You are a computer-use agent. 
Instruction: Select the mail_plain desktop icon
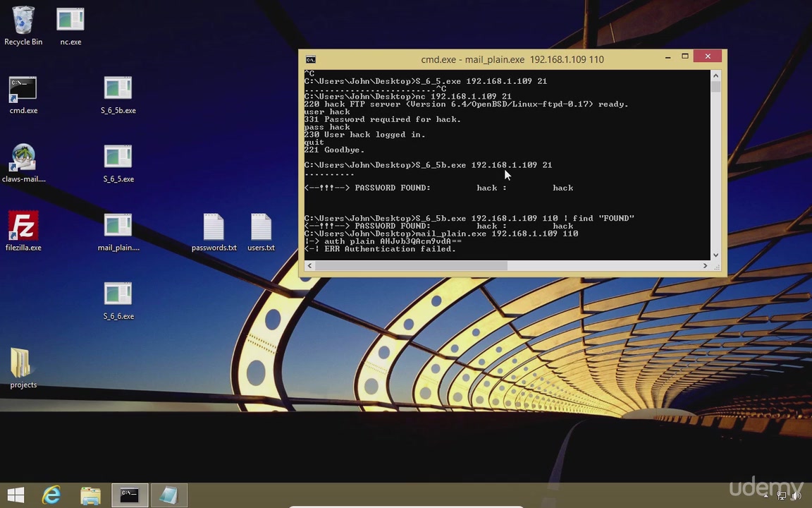(118, 231)
